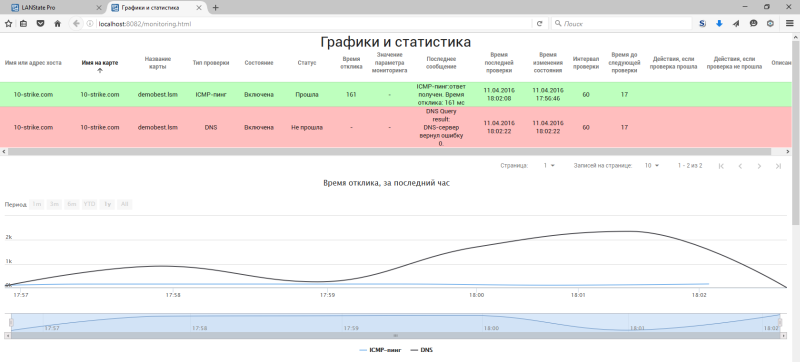Reload the page with the refresh icon
Viewport: 800px width, 362px height.
[539, 23]
